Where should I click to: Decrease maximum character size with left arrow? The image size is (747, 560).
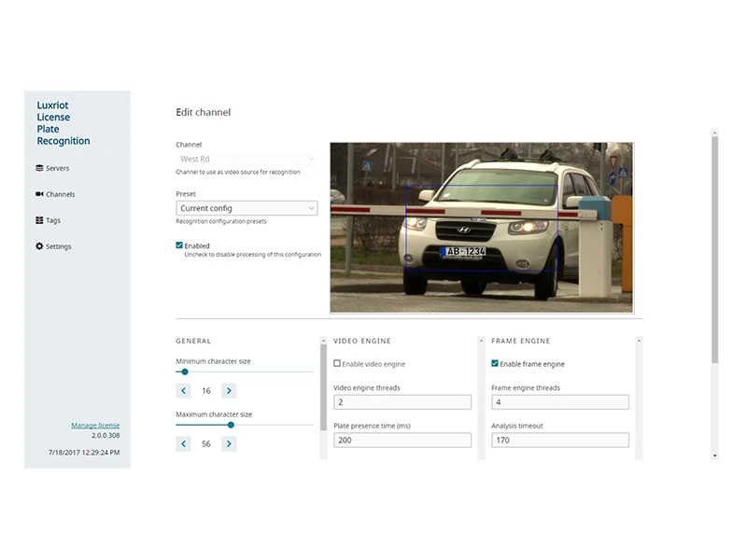click(x=183, y=444)
